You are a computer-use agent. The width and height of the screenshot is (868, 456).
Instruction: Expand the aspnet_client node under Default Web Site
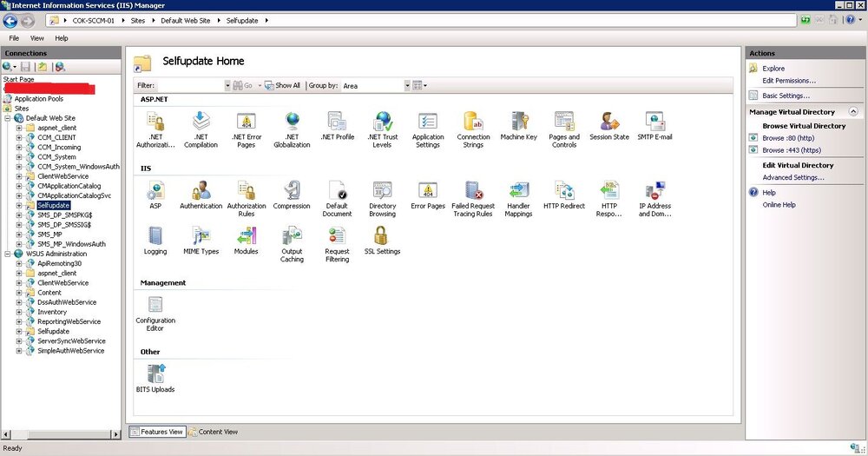click(19, 128)
